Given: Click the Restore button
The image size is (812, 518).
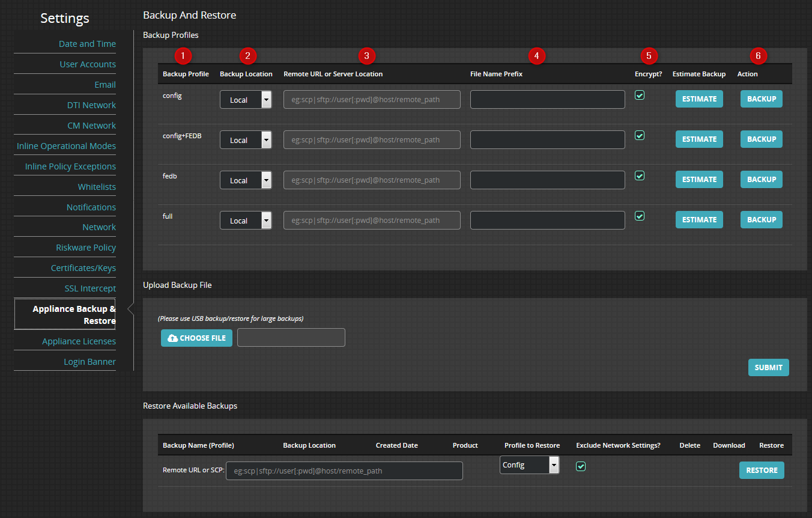Looking at the screenshot, I should pos(762,471).
